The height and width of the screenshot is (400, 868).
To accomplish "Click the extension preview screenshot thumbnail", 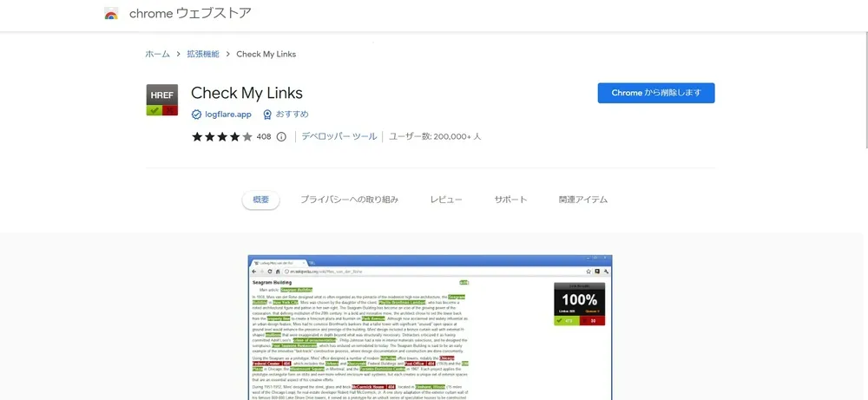I will [431, 327].
